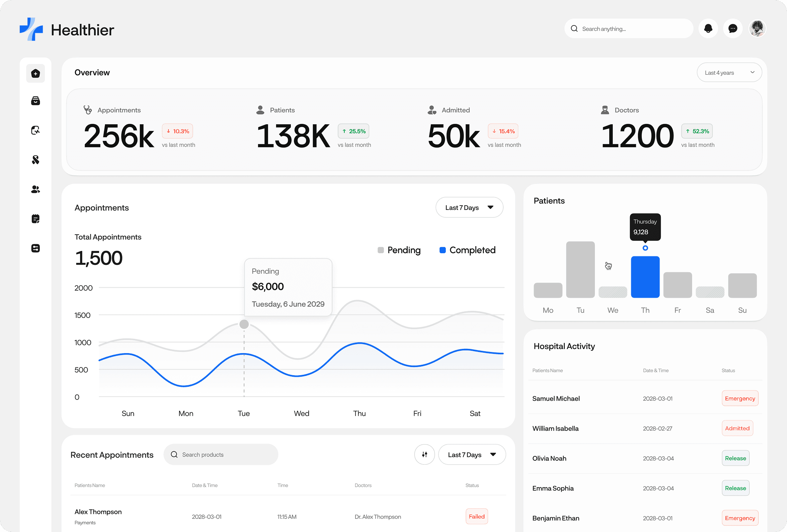Select the Thursday blue bar

click(x=645, y=277)
